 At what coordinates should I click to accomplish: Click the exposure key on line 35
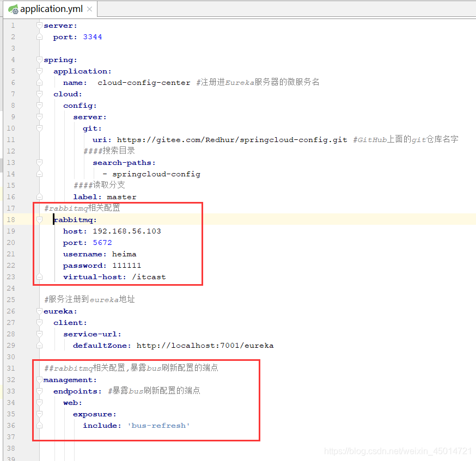pyautogui.click(x=94, y=414)
